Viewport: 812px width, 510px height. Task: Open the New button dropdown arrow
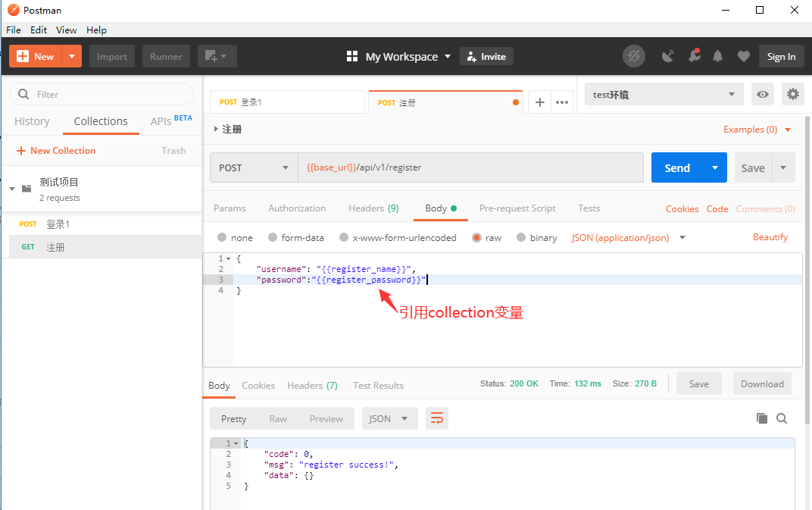pos(72,57)
